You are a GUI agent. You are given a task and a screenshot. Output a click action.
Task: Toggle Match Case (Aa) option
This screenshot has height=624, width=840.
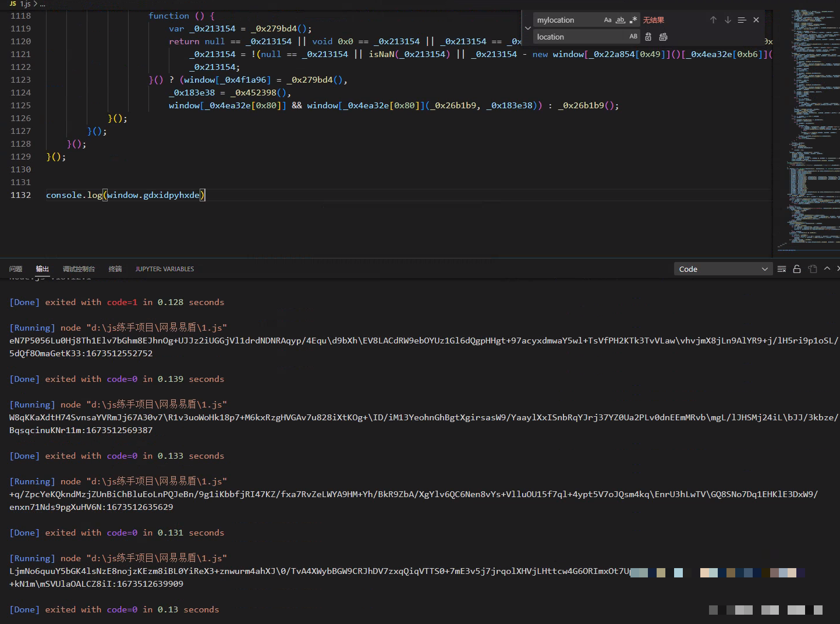click(x=608, y=20)
